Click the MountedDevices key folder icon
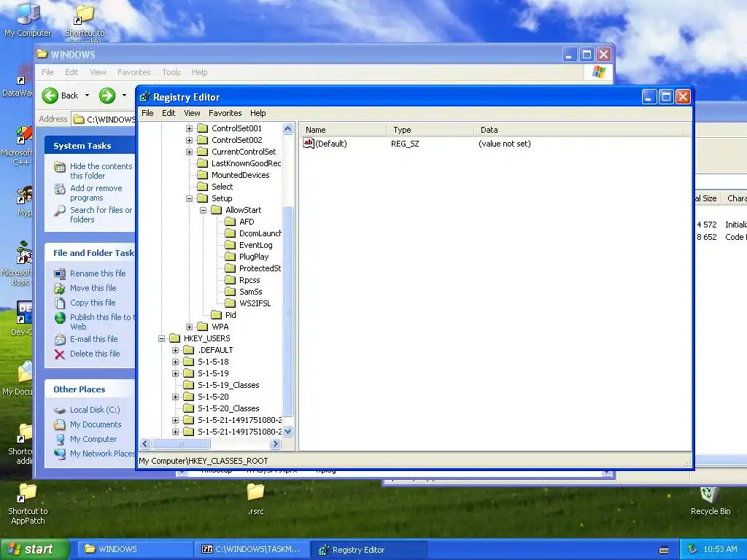The width and height of the screenshot is (747, 560). [x=203, y=175]
